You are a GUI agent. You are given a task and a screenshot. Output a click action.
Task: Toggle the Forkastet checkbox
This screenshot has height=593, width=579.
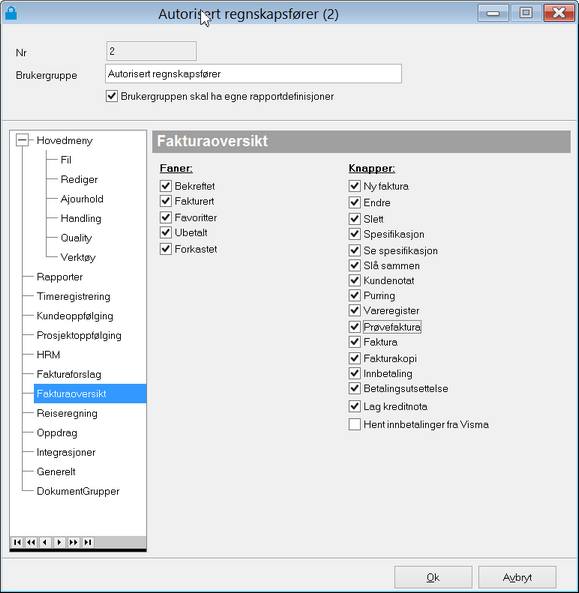click(x=166, y=249)
